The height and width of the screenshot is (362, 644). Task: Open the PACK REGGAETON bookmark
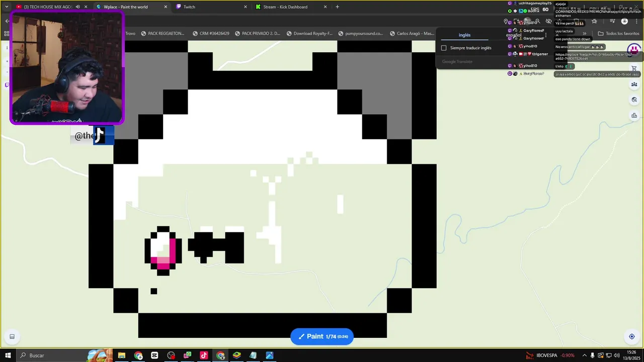(x=163, y=34)
